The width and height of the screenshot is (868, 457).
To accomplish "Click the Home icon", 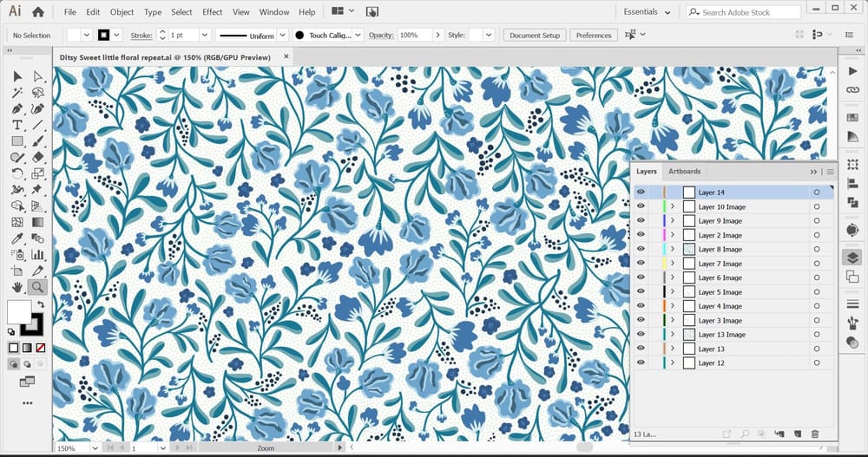I will [x=38, y=11].
